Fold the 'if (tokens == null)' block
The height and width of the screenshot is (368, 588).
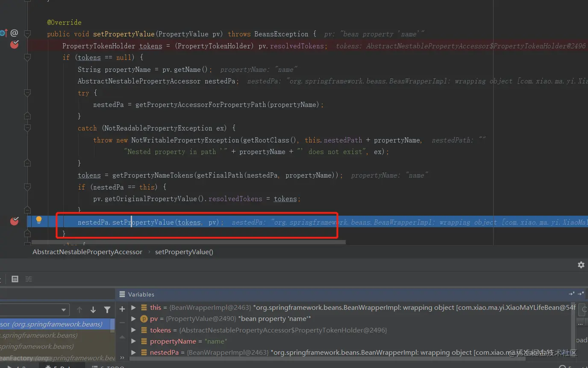[28, 57]
